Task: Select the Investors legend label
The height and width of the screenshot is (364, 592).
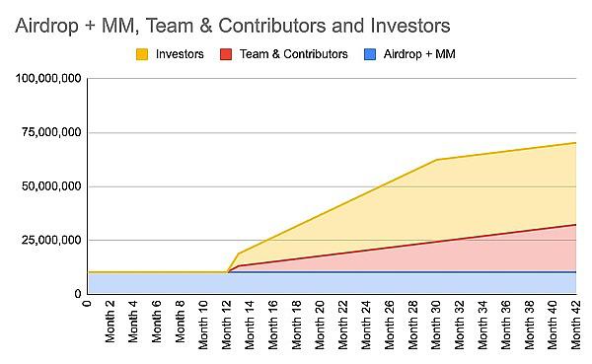Action: click(x=180, y=54)
